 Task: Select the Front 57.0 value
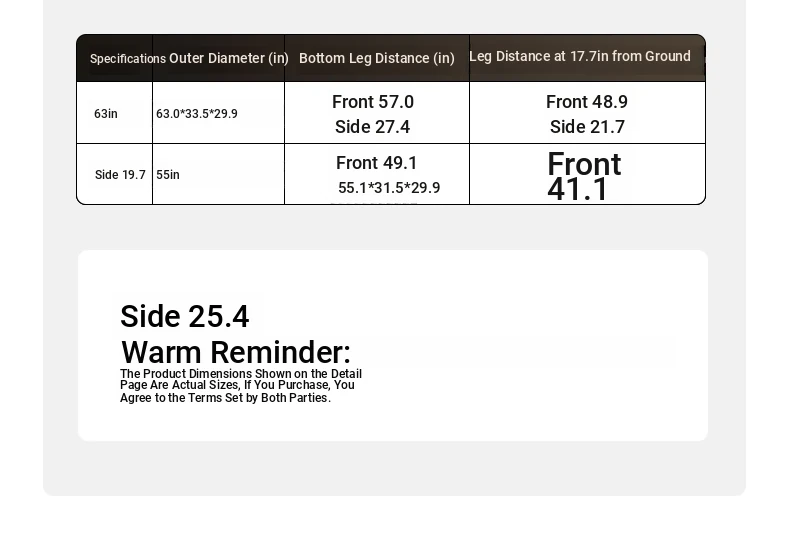(x=373, y=102)
